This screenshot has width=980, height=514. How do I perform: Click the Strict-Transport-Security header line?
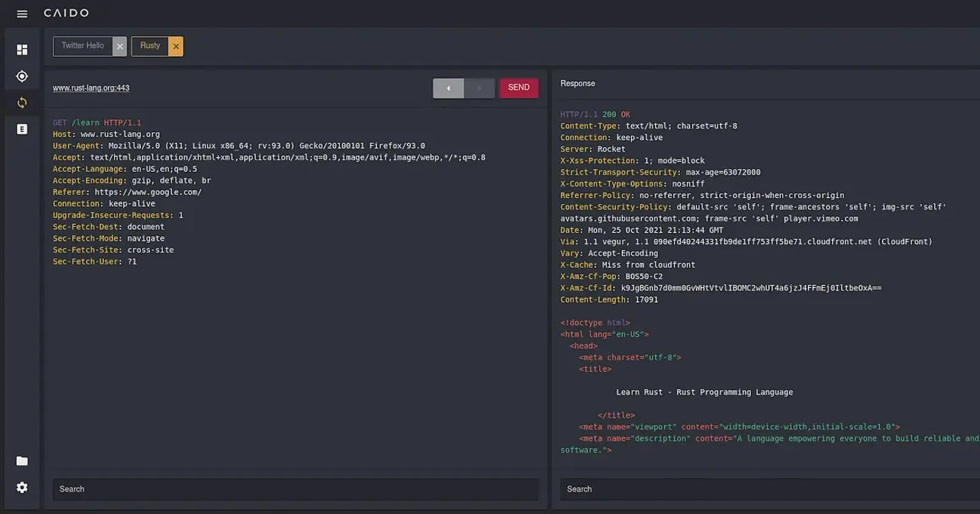[x=660, y=173]
